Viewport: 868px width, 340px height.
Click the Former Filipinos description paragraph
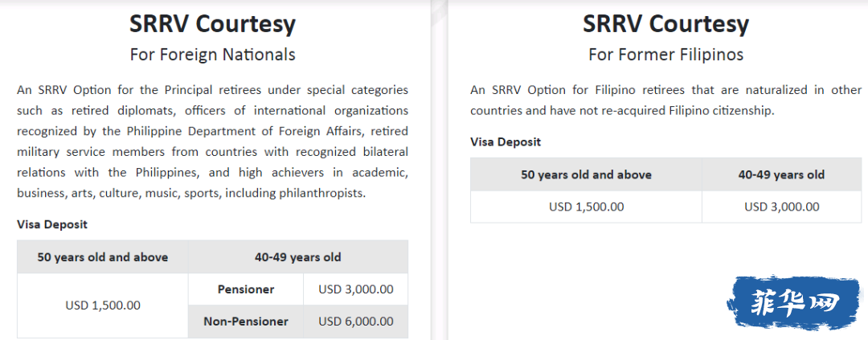coord(666,100)
